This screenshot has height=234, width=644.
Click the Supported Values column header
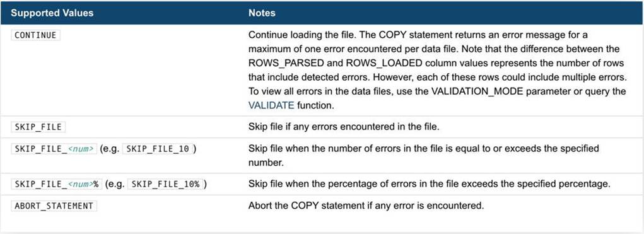click(x=52, y=13)
